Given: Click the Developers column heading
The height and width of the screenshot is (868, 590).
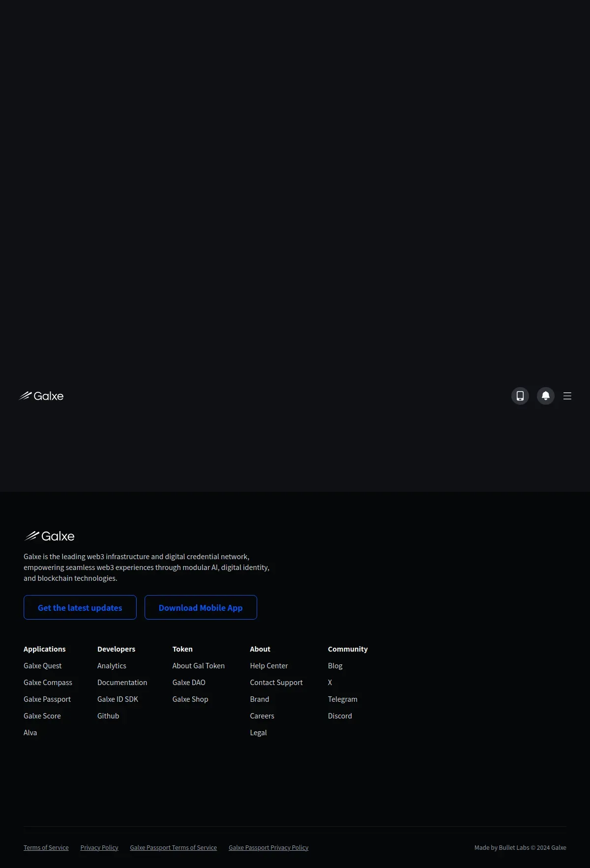Looking at the screenshot, I should [x=117, y=649].
